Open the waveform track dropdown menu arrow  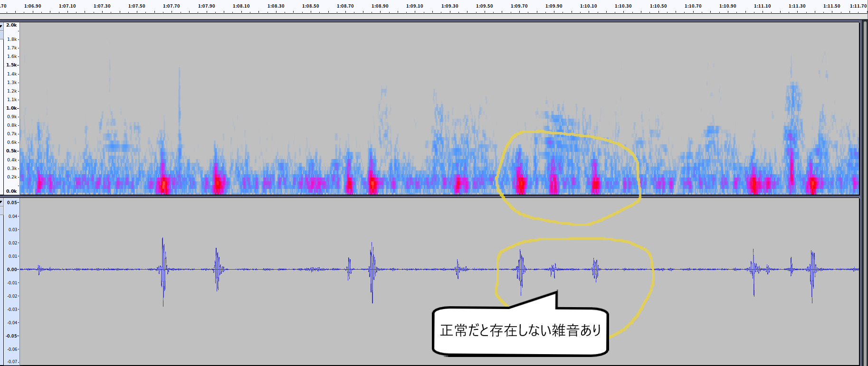1,202
